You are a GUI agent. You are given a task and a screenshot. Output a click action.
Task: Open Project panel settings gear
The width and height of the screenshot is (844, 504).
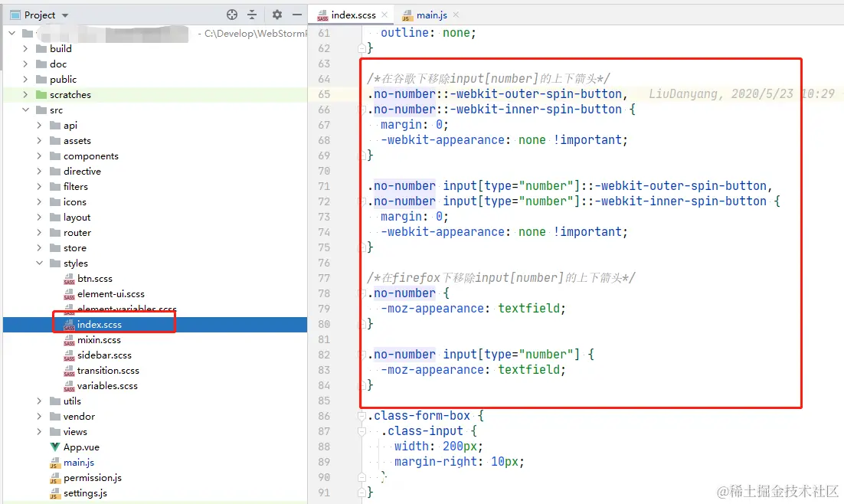click(276, 15)
